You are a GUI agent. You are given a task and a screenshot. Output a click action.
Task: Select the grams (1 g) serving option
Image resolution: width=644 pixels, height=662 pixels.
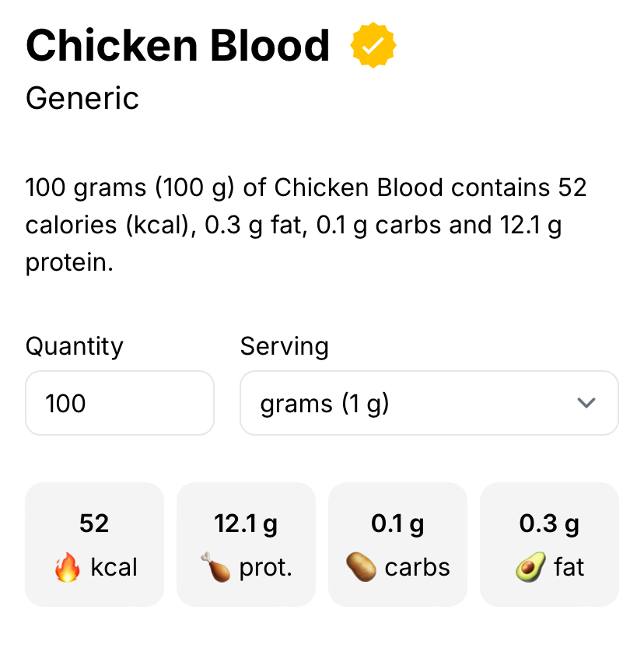(324, 404)
